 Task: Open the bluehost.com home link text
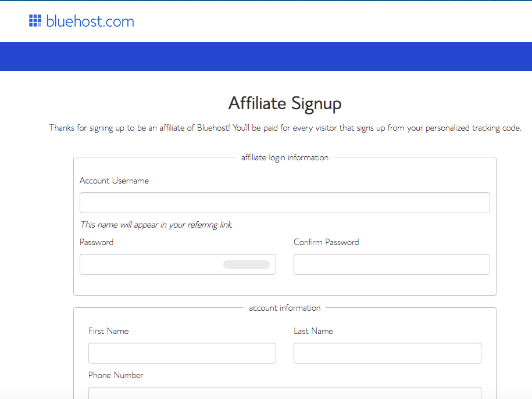pyautogui.click(x=90, y=21)
